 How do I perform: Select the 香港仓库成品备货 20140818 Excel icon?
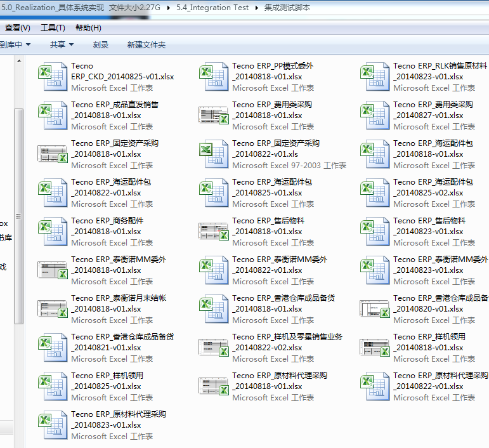click(x=214, y=309)
